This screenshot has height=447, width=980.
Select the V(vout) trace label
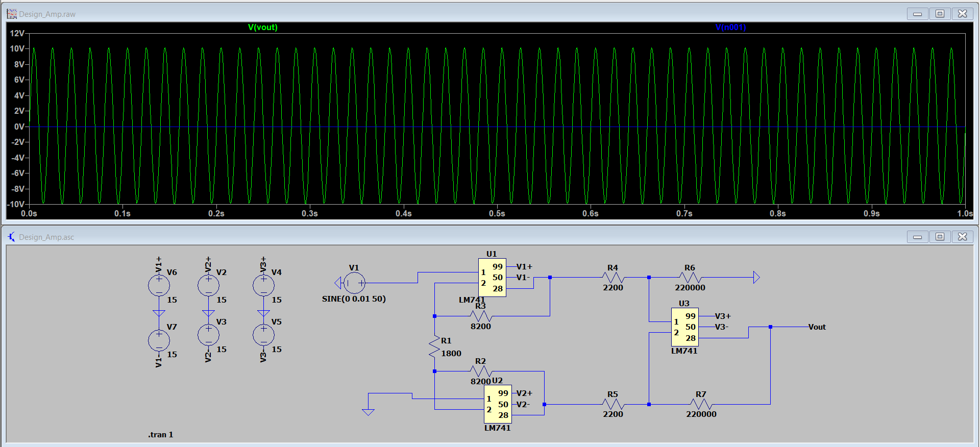(x=263, y=27)
